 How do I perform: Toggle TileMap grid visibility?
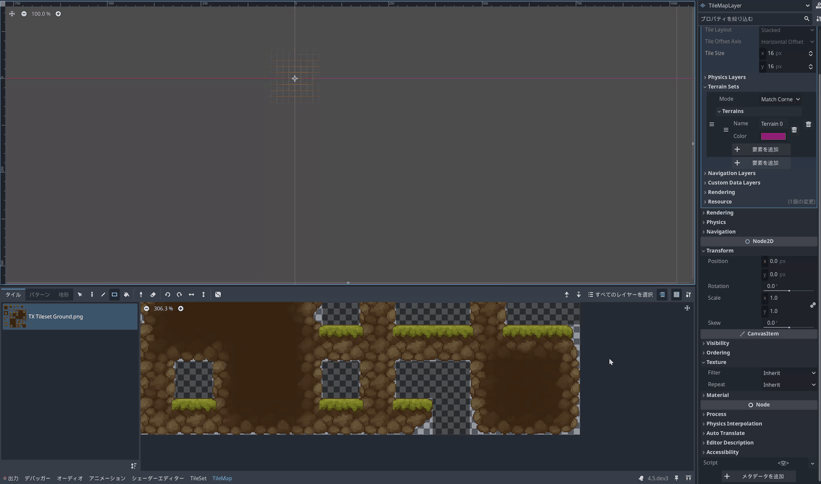tap(676, 294)
